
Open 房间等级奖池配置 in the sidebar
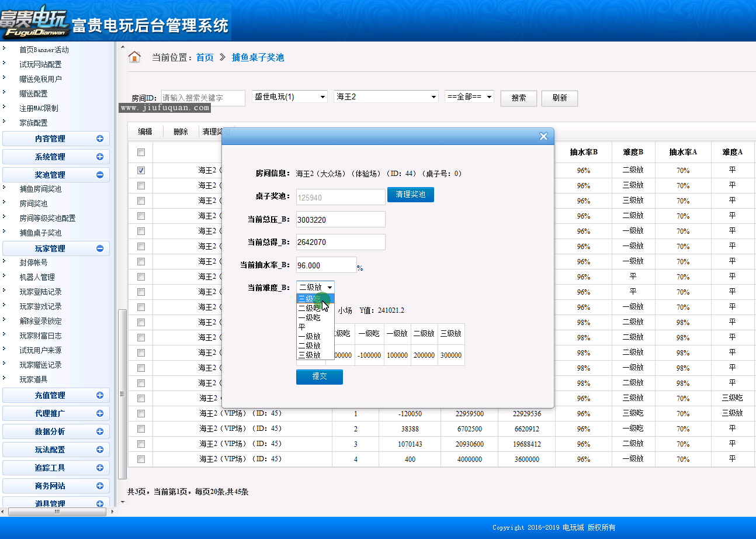pyautogui.click(x=47, y=218)
